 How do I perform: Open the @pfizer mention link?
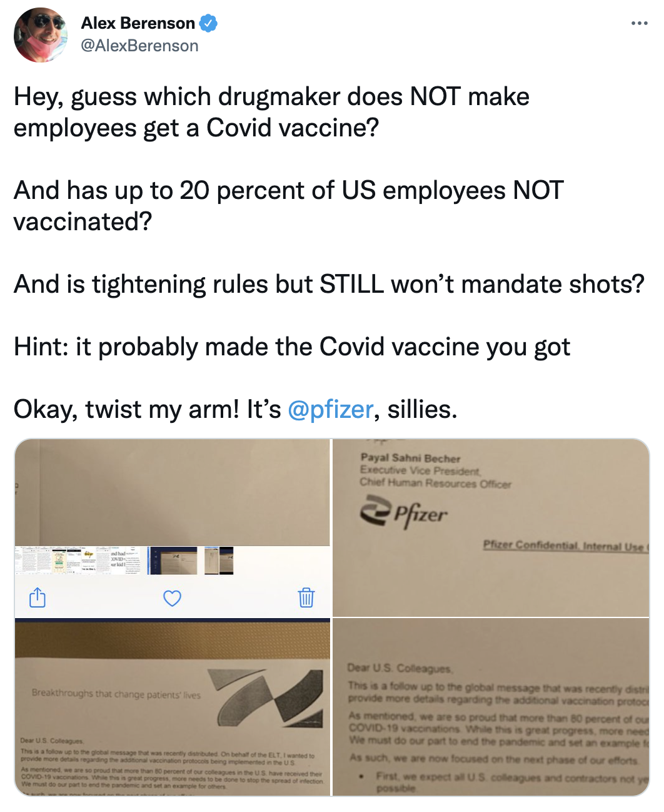point(331,409)
